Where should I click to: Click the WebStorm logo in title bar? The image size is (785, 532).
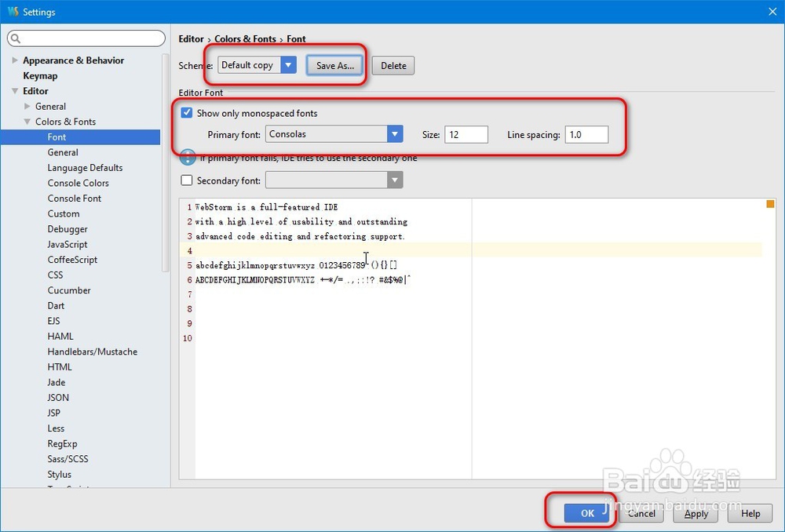click(x=13, y=12)
